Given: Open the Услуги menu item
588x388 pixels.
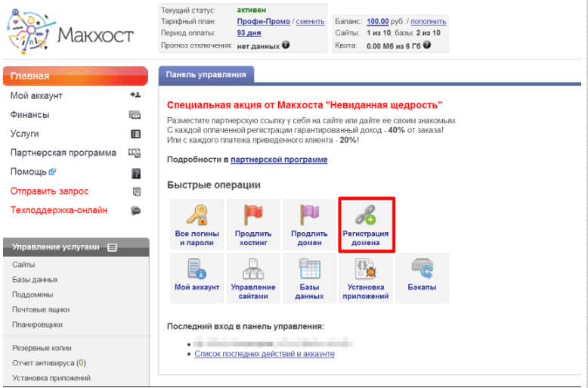Looking at the screenshot, I should coord(24,134).
